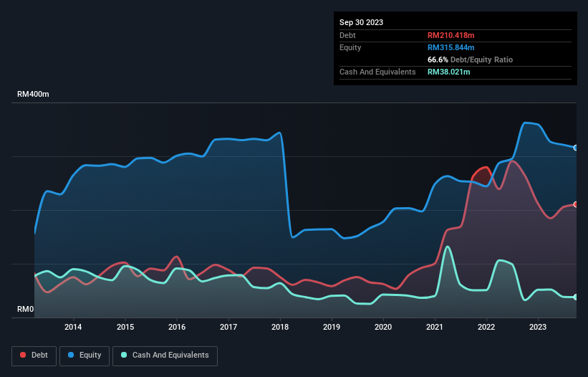The image size is (588, 377).
Task: Click the RM400m y-axis label
Action: (33, 94)
